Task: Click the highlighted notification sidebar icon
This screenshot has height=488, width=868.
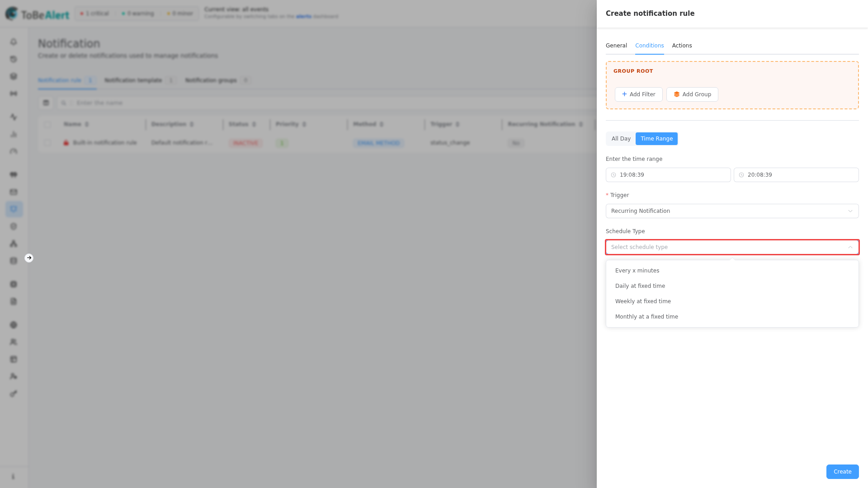Action: [14, 209]
